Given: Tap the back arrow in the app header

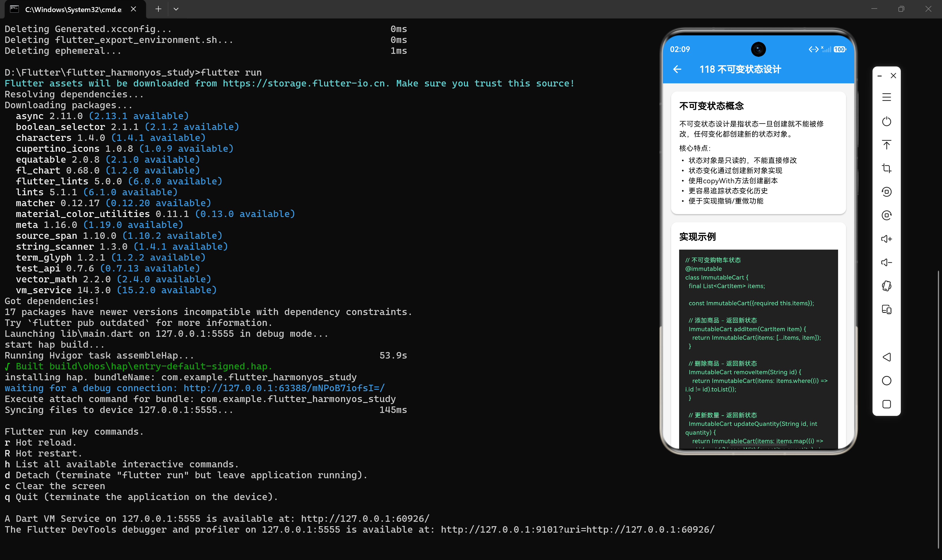Looking at the screenshot, I should 677,69.
